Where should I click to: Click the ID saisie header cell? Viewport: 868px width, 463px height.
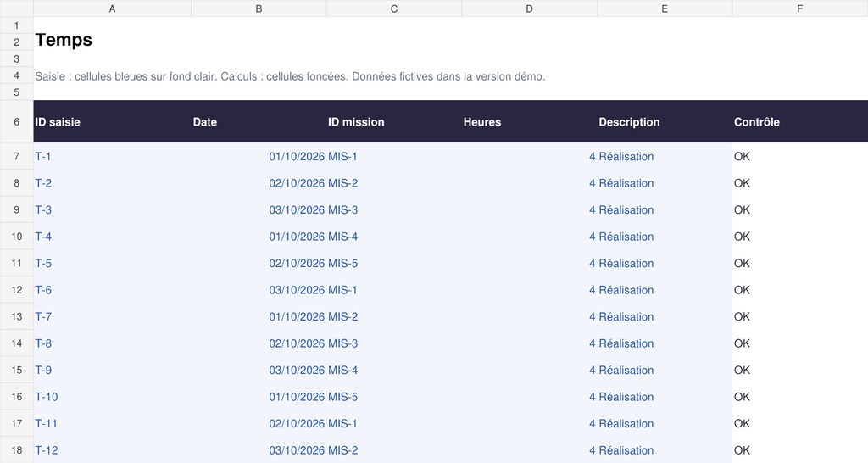click(113, 122)
